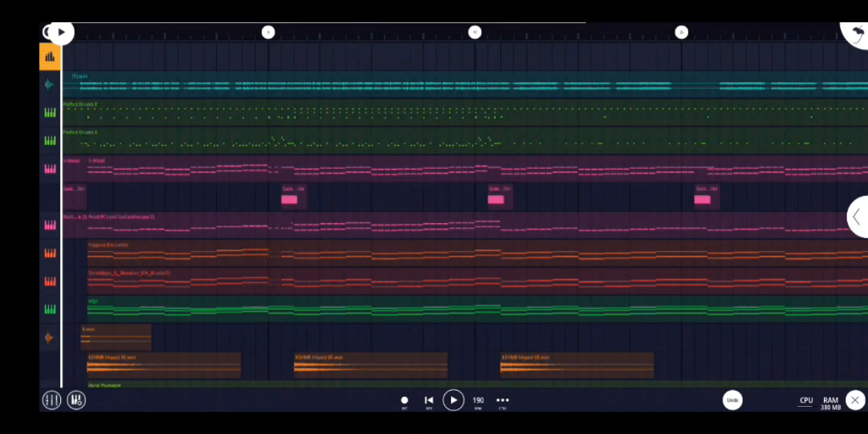The height and width of the screenshot is (434, 868).
Task: Open the playlist tracks view orange icon
Action: (x=50, y=57)
